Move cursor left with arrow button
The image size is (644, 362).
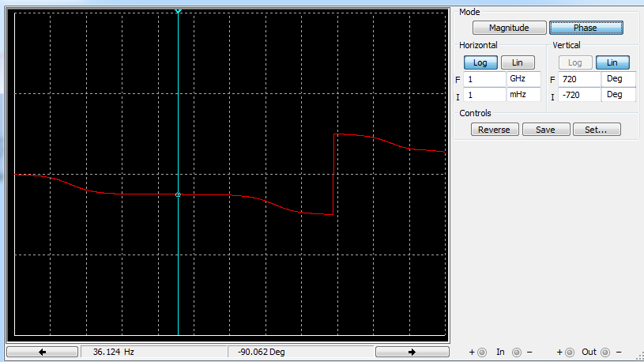coord(43,352)
